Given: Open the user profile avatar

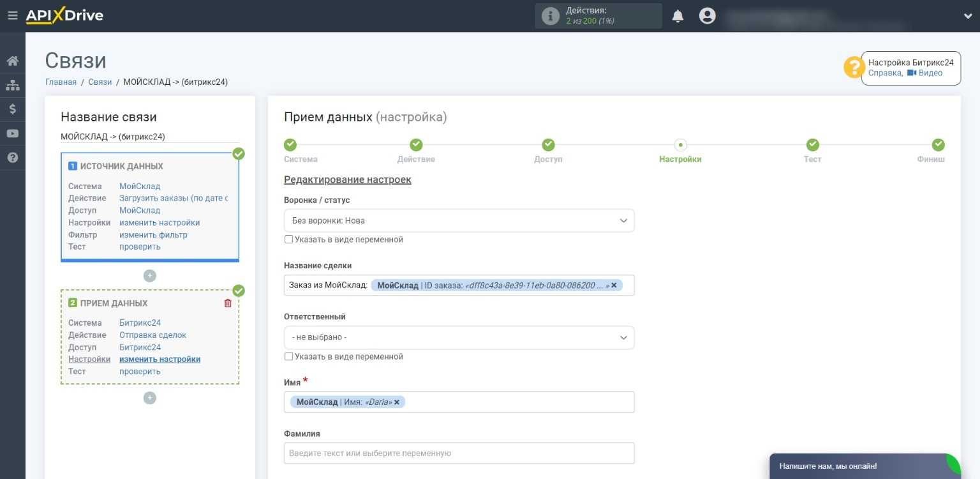Looking at the screenshot, I should [x=707, y=16].
